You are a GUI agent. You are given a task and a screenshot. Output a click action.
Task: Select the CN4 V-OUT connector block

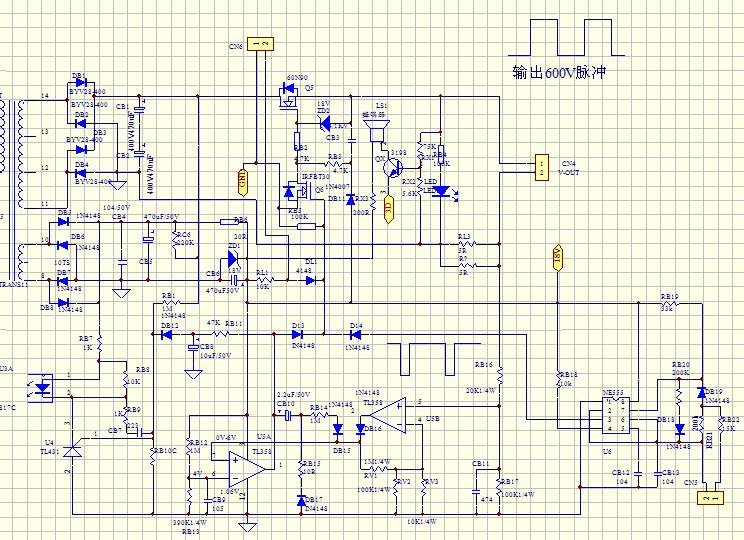coord(542,167)
